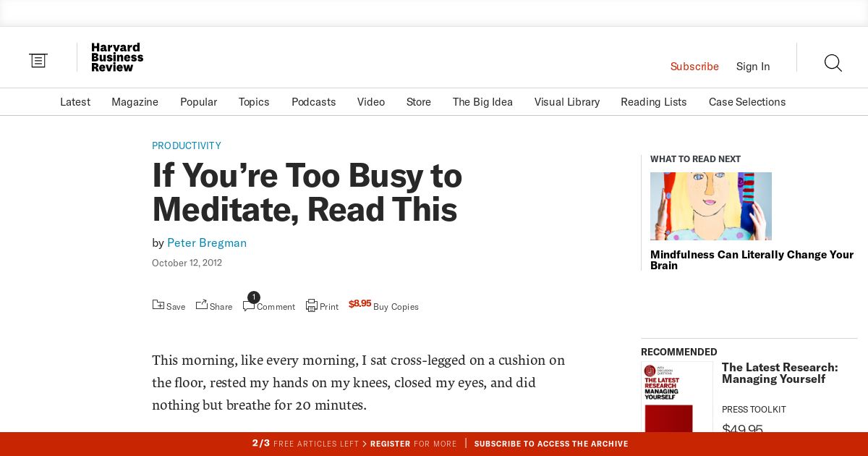
Task: Open 'The Latest Research: Managing Yourself' title
Action: (x=780, y=373)
